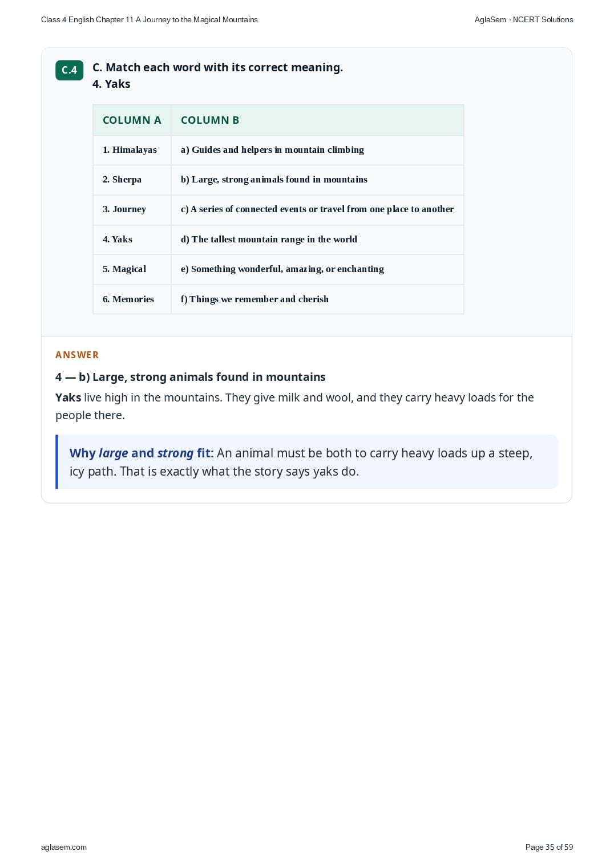
Task: Select option f) Things we remember
Action: pyautogui.click(x=317, y=299)
